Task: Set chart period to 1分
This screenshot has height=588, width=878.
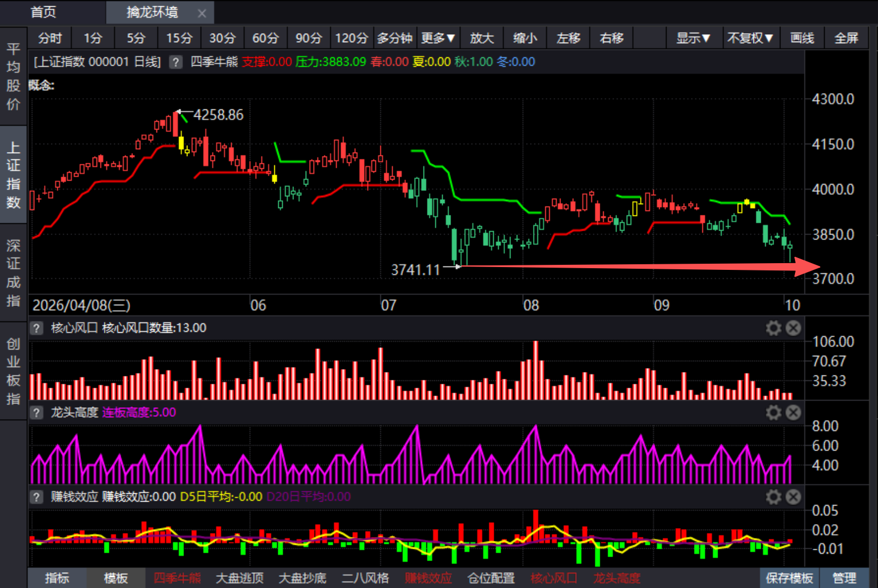Action: click(x=93, y=38)
